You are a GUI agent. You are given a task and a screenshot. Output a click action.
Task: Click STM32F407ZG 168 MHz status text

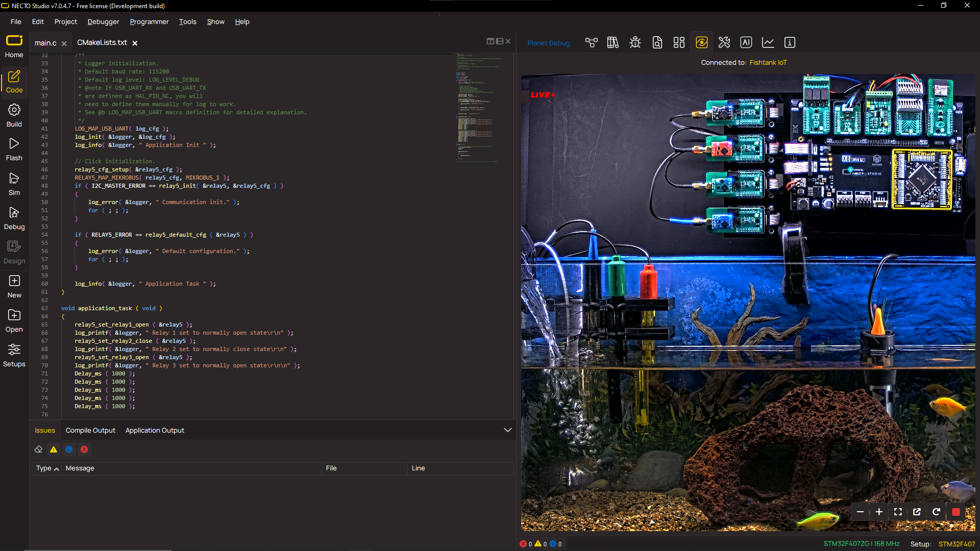(x=862, y=544)
